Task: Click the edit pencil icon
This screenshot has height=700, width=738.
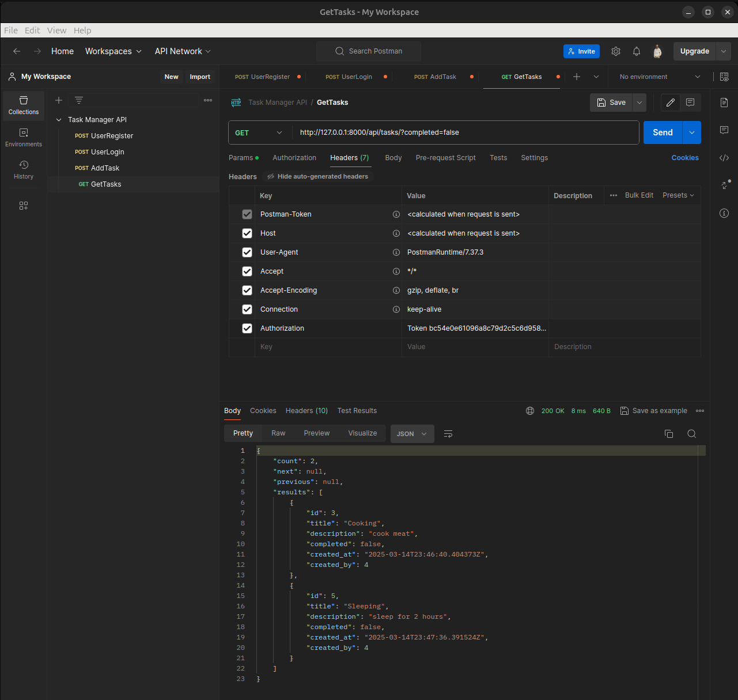Action: point(671,103)
